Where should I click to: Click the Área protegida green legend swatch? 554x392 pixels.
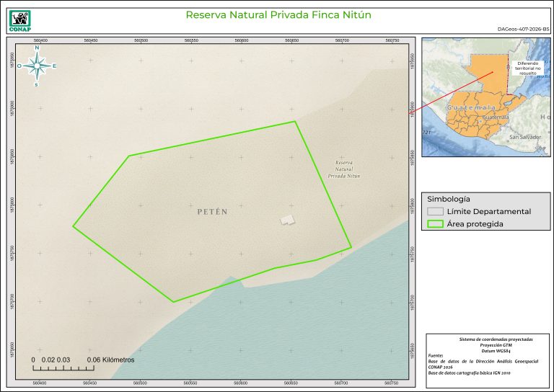click(x=434, y=224)
